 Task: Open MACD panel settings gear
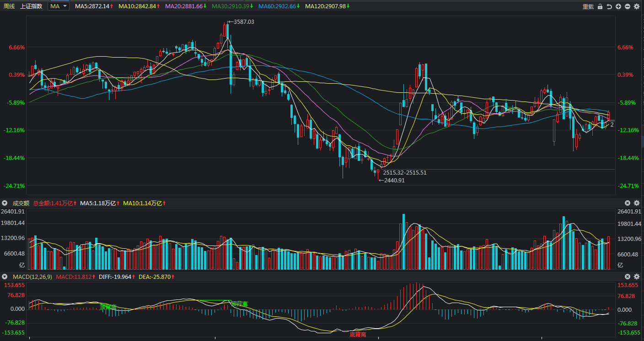coord(636,277)
